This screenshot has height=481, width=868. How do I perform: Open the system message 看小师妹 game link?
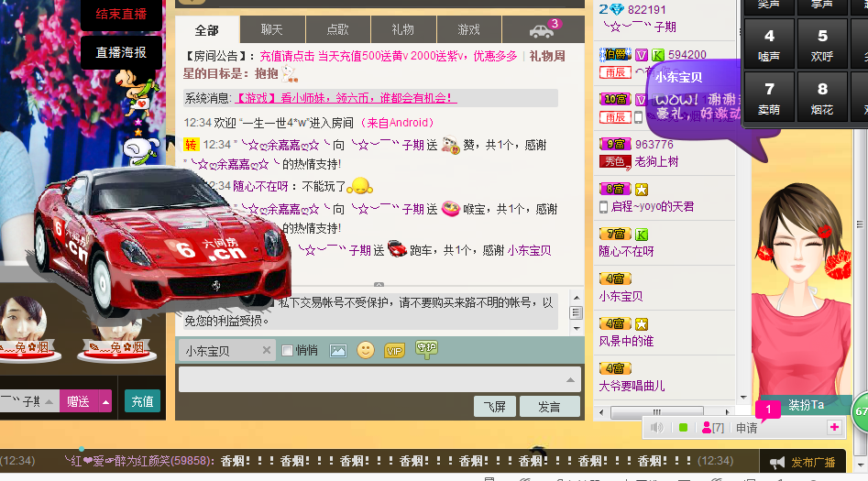pos(346,98)
